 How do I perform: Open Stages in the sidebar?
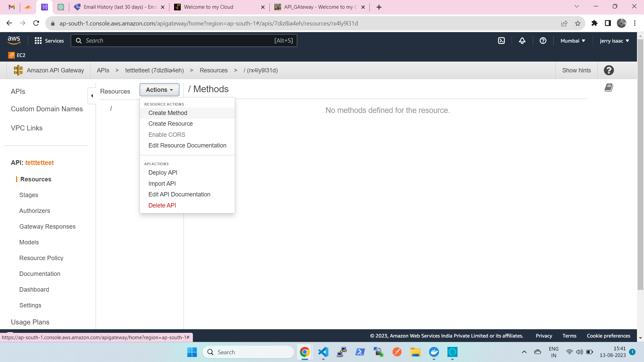pyautogui.click(x=29, y=195)
